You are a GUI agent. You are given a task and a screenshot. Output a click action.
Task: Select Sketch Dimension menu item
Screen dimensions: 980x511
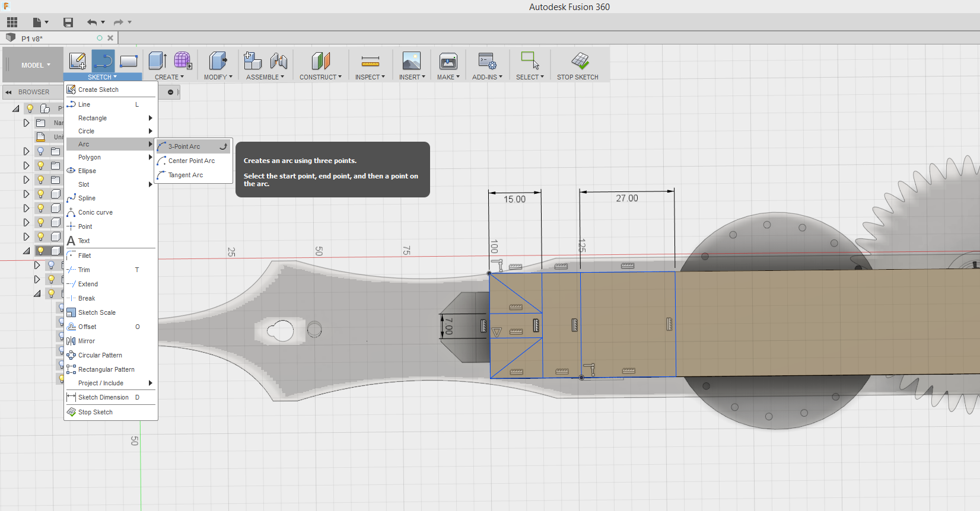pyautogui.click(x=111, y=397)
